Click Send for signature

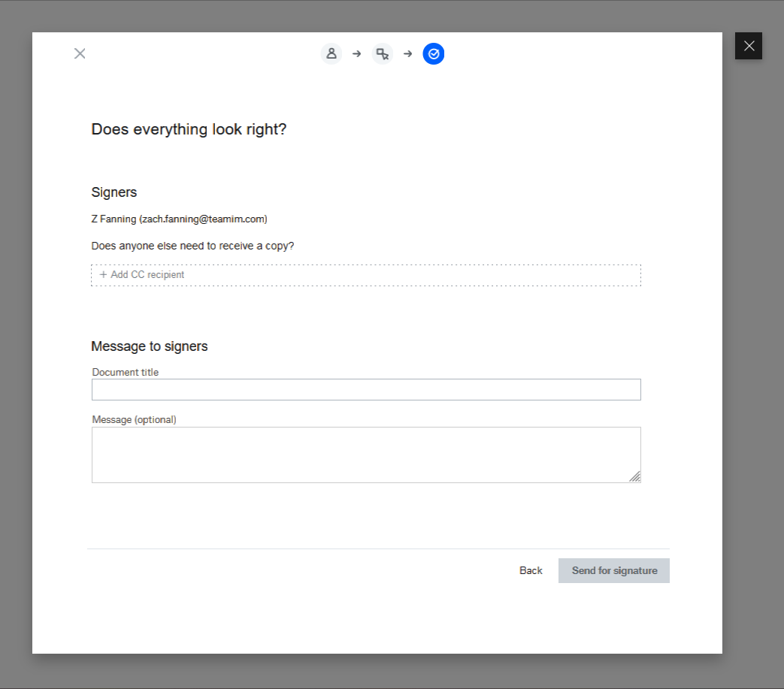tap(614, 570)
